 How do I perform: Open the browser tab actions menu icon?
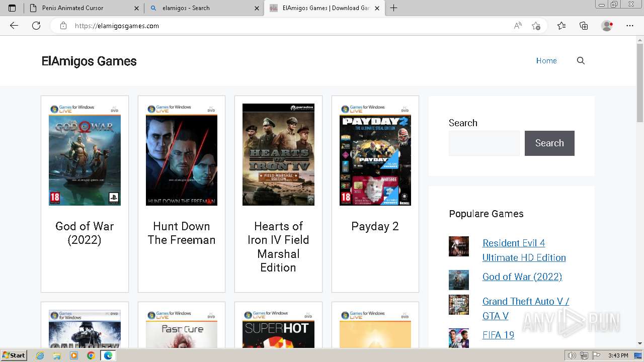(x=12, y=8)
